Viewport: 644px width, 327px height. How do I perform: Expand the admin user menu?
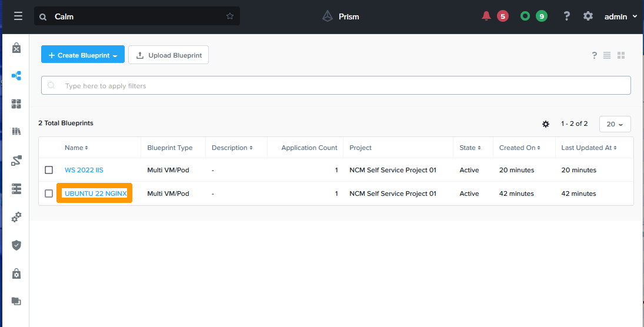pos(620,16)
